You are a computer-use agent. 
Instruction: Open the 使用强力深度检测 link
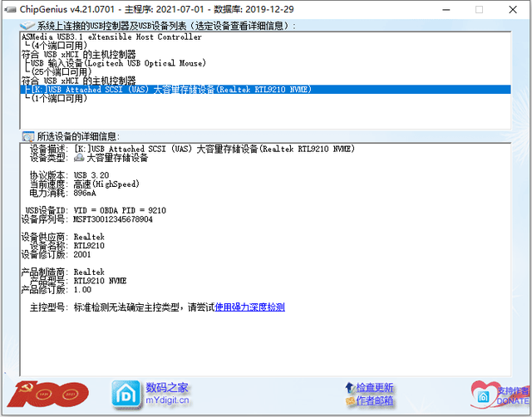(x=249, y=307)
